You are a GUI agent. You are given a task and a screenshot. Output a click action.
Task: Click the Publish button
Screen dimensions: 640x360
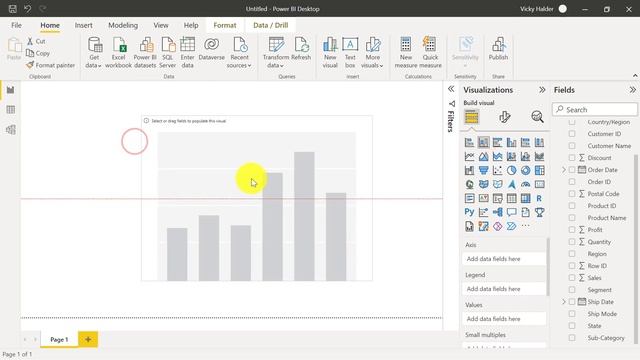(x=498, y=49)
